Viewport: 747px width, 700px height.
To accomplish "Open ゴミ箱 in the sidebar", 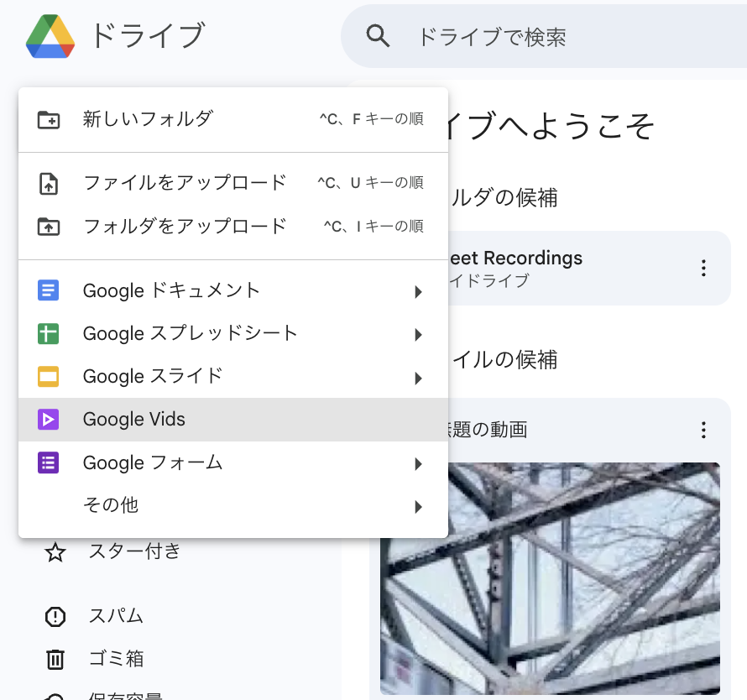I will point(116,659).
